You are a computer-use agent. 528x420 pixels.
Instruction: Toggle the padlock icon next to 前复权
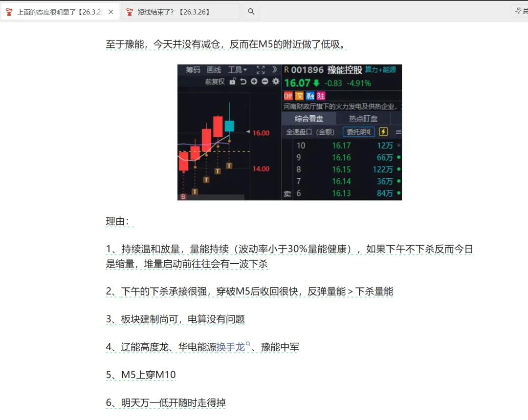click(233, 82)
